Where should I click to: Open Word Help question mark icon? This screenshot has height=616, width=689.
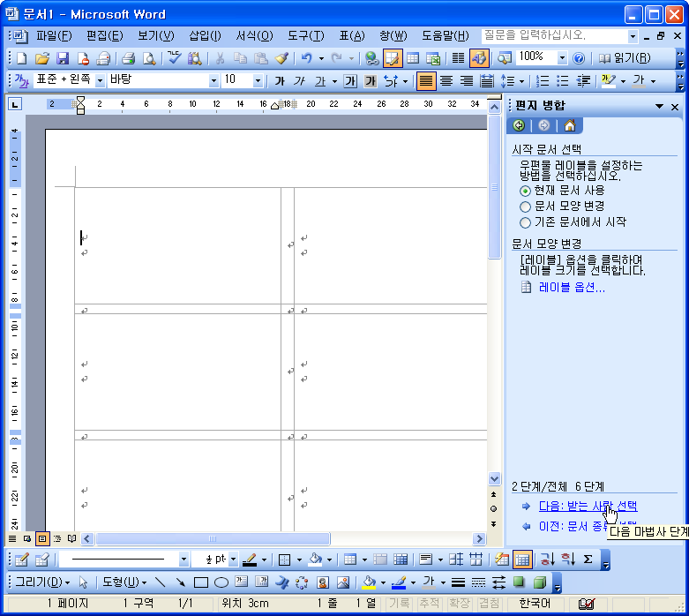(x=579, y=58)
